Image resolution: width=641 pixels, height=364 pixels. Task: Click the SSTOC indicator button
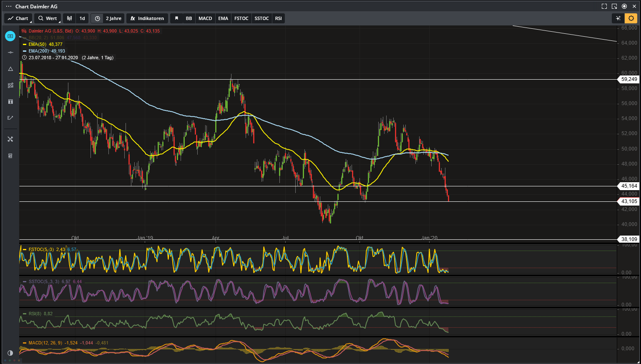click(x=261, y=18)
